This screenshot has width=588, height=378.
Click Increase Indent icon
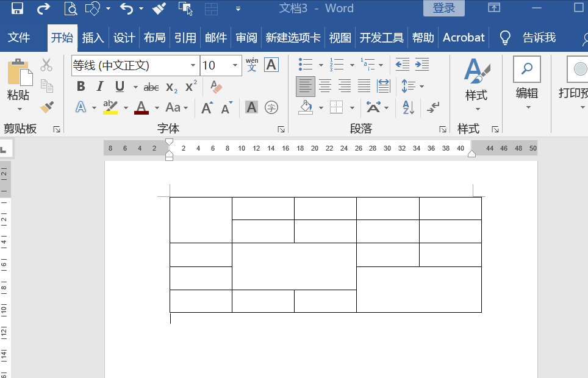point(422,65)
